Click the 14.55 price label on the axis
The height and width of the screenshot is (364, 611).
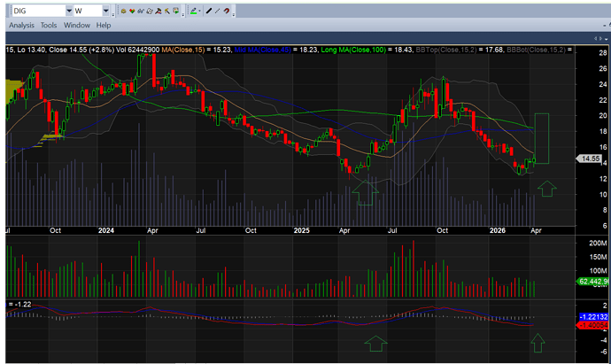coord(589,159)
